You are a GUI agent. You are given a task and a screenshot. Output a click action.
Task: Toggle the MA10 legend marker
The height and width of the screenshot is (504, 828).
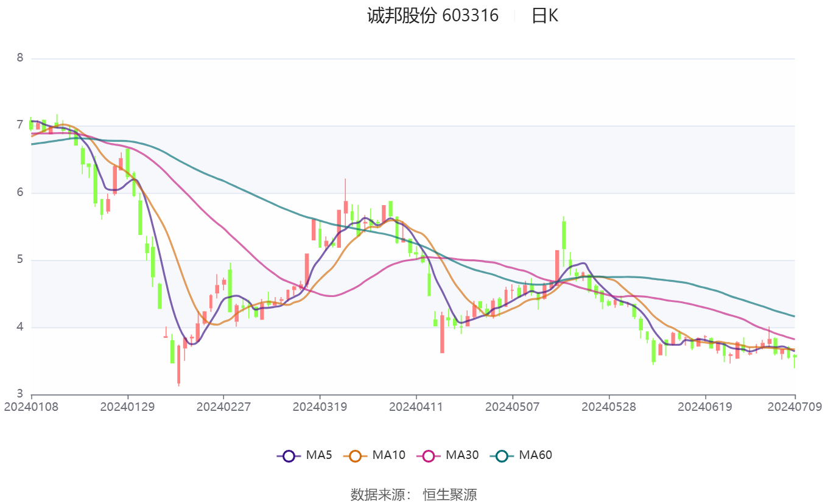click(x=355, y=455)
